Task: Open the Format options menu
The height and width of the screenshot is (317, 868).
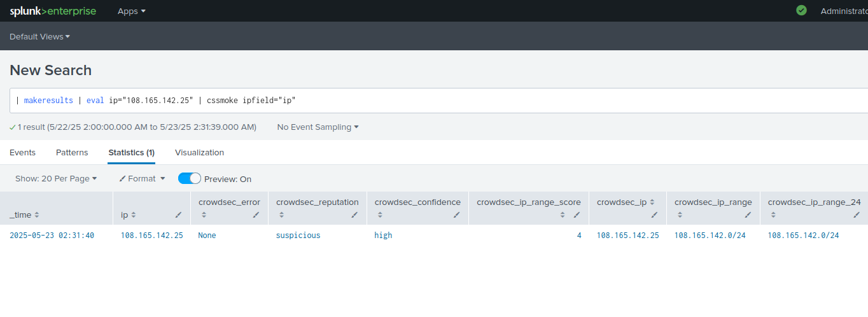Action: (142, 179)
